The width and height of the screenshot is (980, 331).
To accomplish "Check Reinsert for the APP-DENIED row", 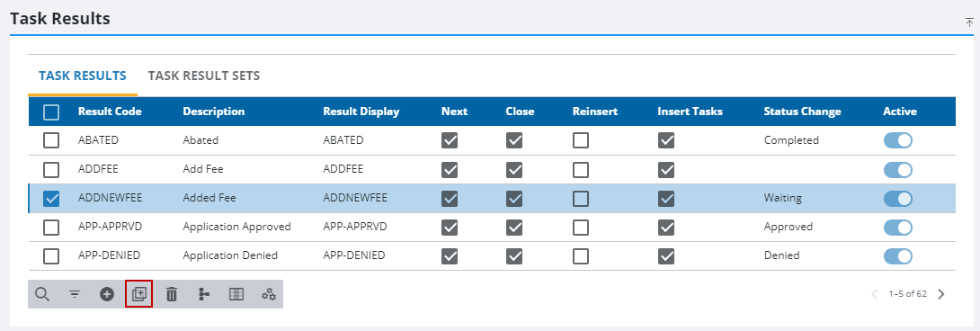I will 581,256.
